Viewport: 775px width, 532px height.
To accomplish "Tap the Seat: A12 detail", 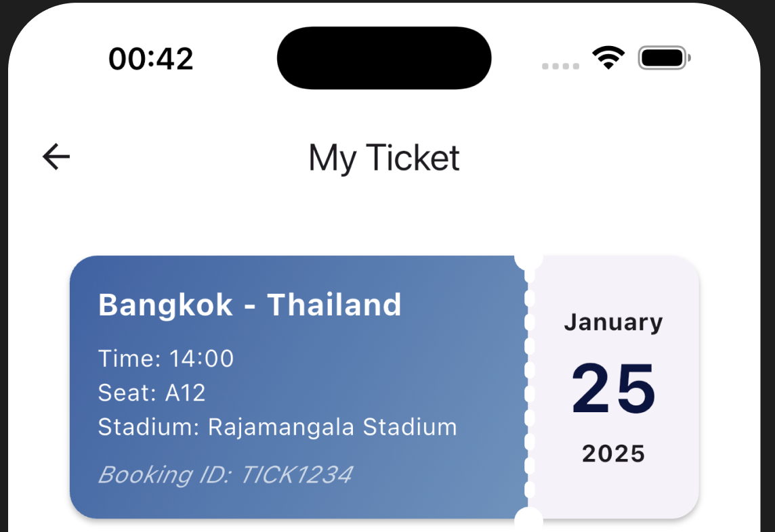I will (x=152, y=393).
